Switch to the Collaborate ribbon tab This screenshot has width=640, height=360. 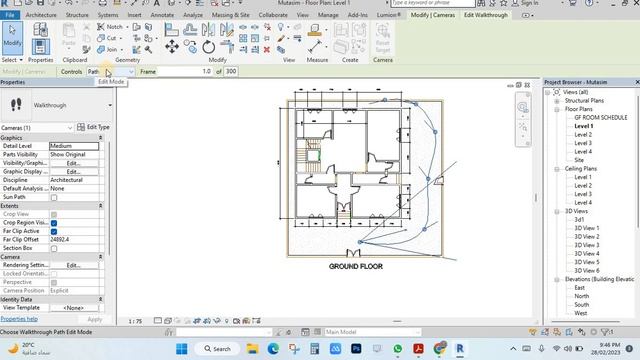273,15
